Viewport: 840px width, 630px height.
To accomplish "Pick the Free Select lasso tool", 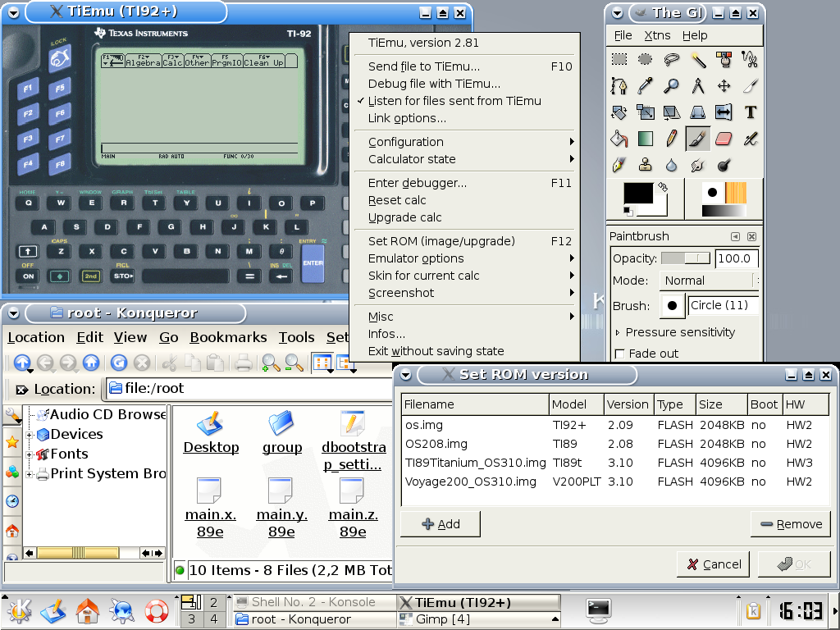I will click(672, 59).
